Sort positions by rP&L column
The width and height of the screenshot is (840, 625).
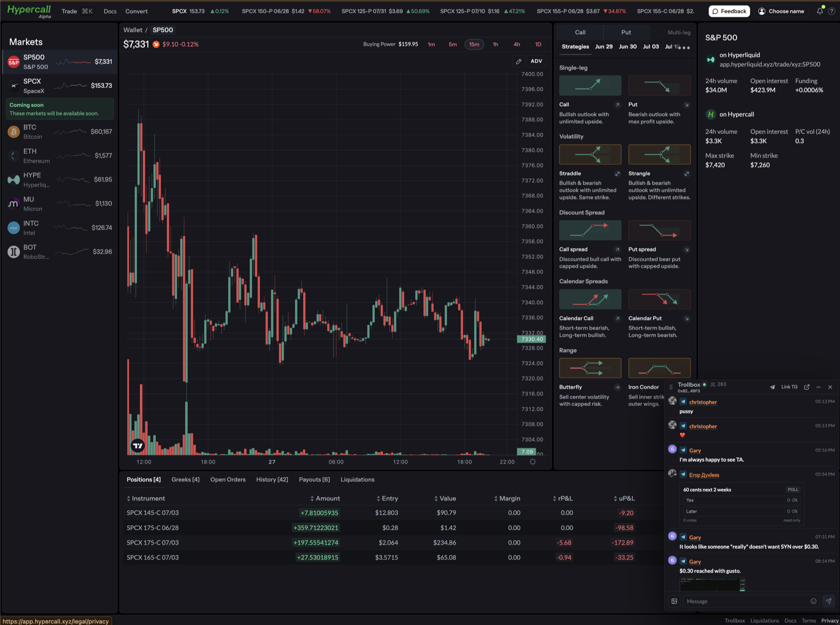click(x=563, y=499)
